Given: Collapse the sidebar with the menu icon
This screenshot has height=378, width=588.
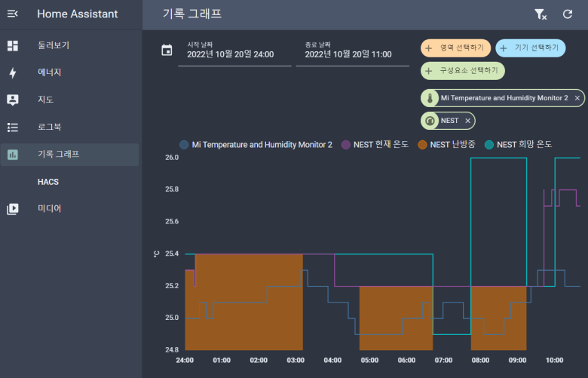Looking at the screenshot, I should [12, 14].
